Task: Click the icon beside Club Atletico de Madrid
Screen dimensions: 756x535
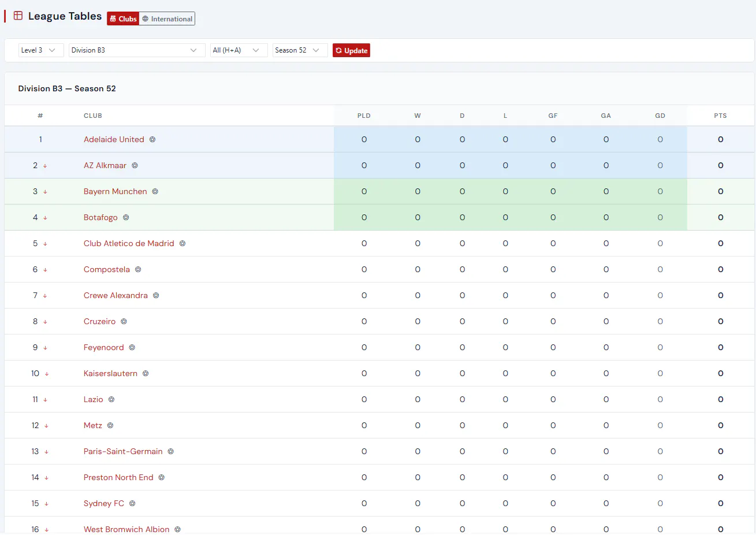Action: (183, 243)
